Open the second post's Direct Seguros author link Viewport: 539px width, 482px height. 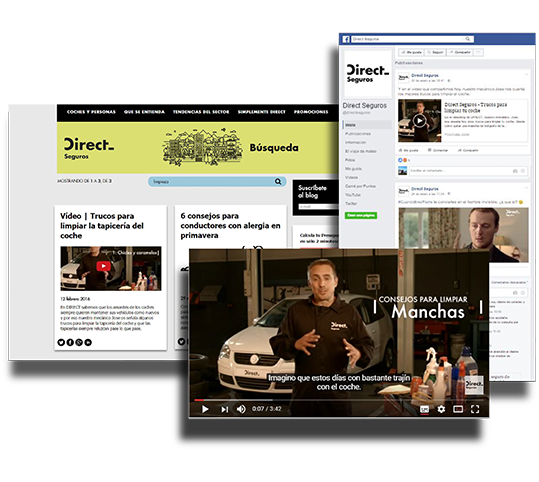(425, 189)
